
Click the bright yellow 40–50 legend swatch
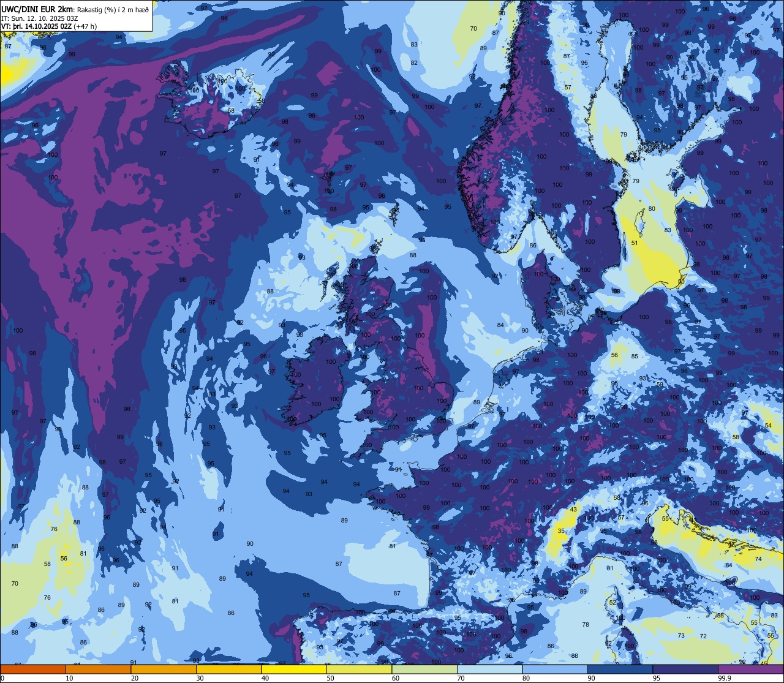(294, 670)
